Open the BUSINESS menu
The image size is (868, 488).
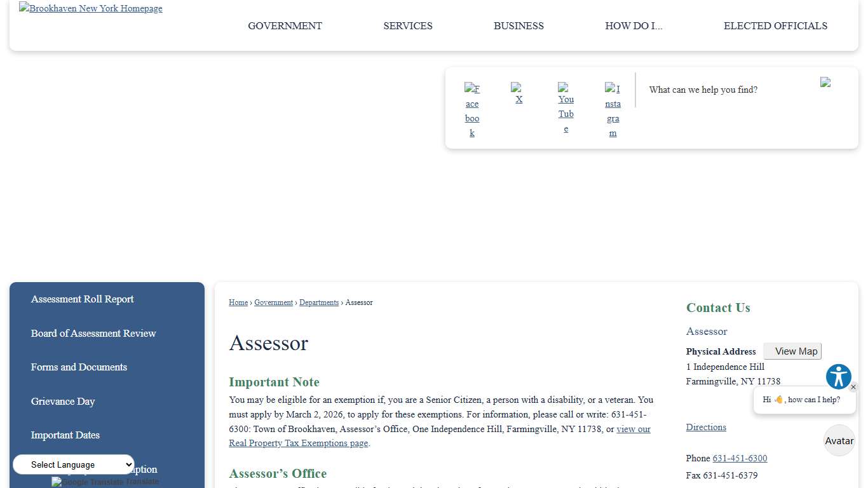pos(519,26)
